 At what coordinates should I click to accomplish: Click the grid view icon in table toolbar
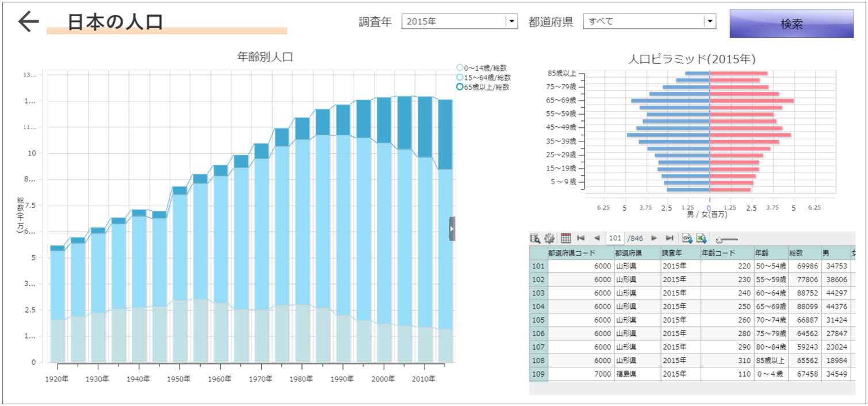point(565,238)
